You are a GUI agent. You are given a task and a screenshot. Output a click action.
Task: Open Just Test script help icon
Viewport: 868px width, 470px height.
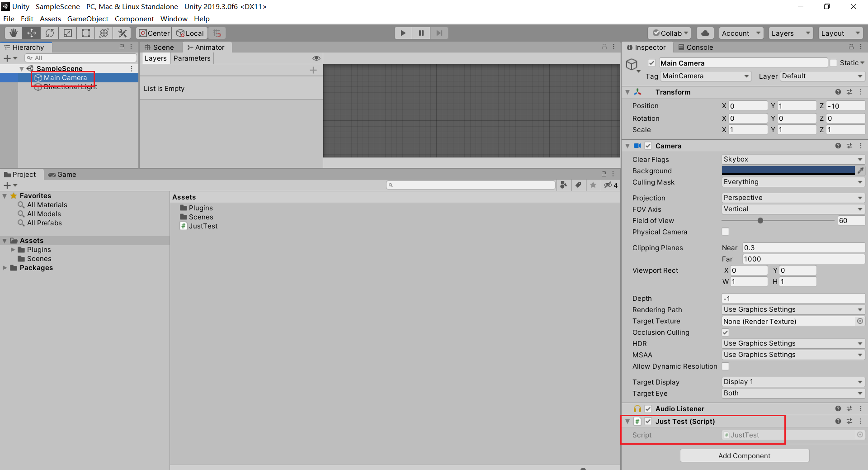[x=838, y=421]
